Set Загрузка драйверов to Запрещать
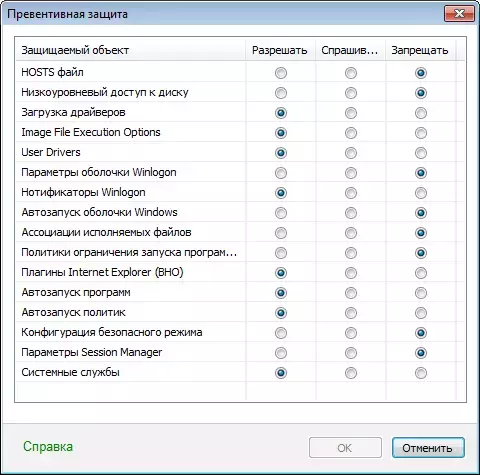Viewport: 480px width, 475px height. [421, 113]
